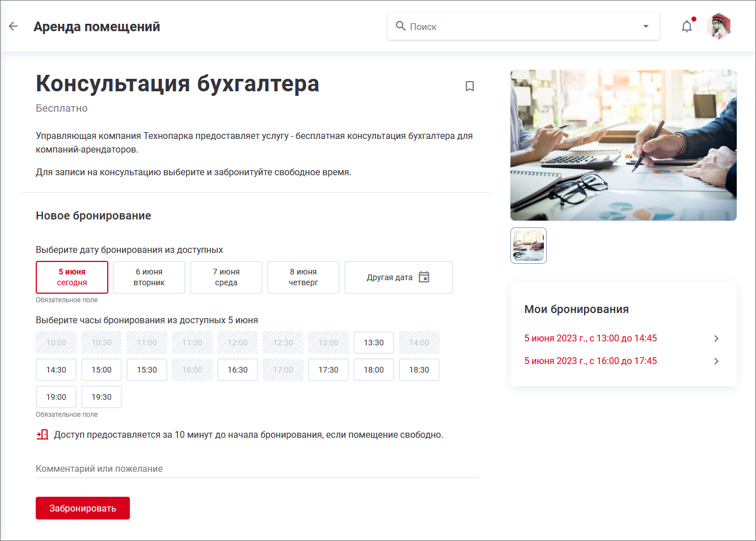Expand the search field dropdown arrow
The width and height of the screenshot is (756, 541).
(645, 26)
